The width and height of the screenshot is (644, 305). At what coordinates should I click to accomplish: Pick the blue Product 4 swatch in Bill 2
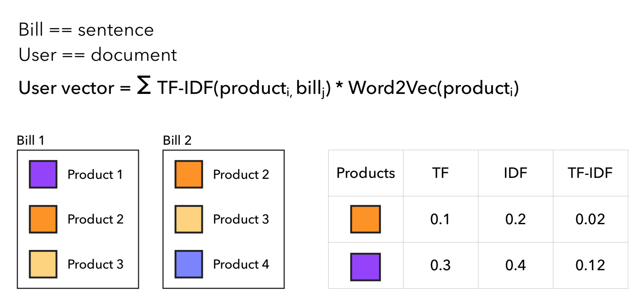[x=189, y=264]
